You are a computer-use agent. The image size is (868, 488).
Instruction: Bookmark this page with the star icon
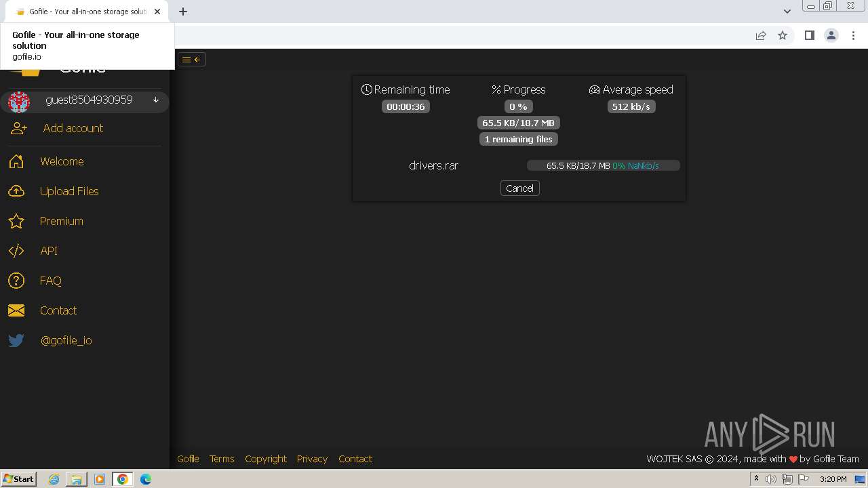pos(783,35)
